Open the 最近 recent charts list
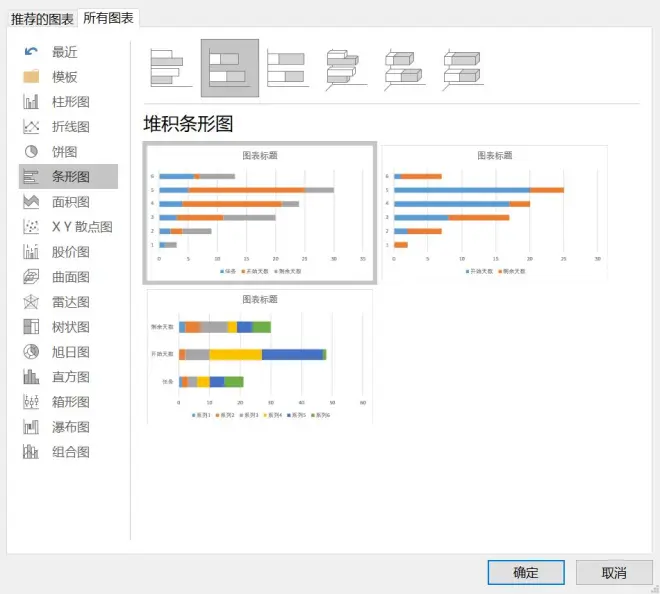Image resolution: width=660 pixels, height=594 pixels. coord(64,52)
